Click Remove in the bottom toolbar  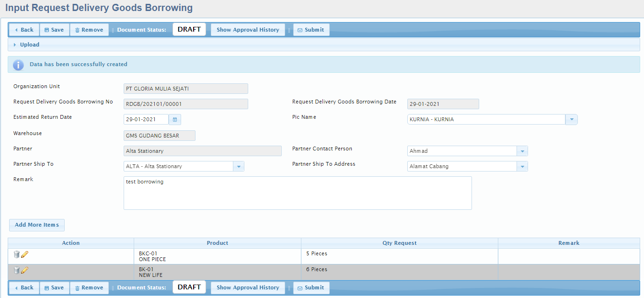tap(89, 287)
